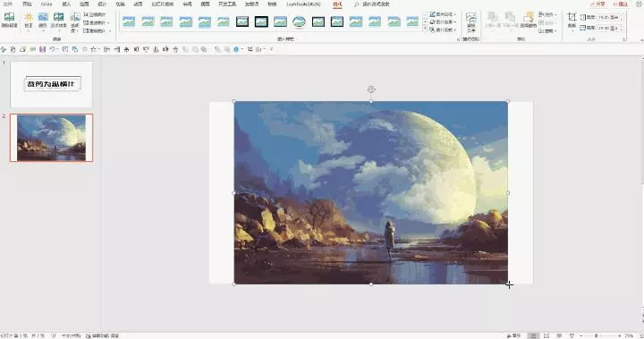The image size is (644, 339).
Task: Open the quick toolbar customize dropdown arrow
Action: (x=272, y=49)
